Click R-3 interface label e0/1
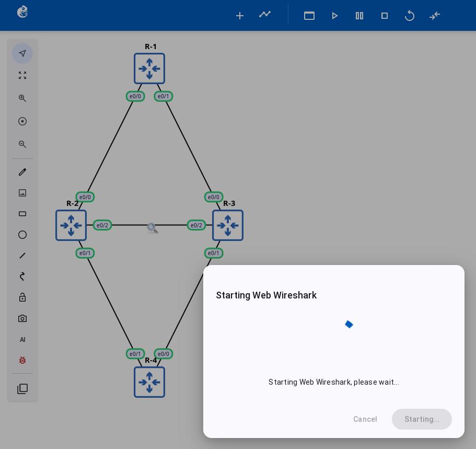The image size is (476, 449). (214, 253)
